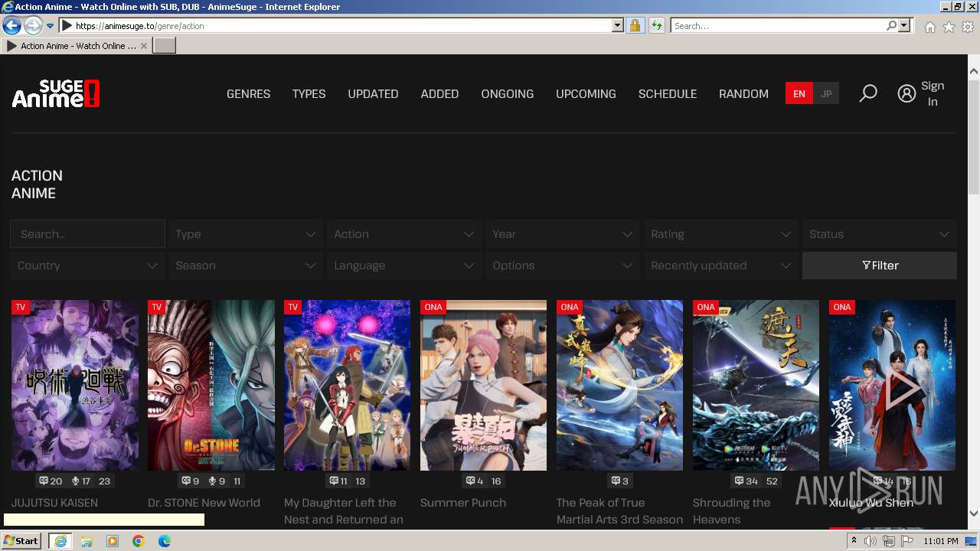Click the Dr. STONE poster thumbnail
980x551 pixels.
point(211,385)
